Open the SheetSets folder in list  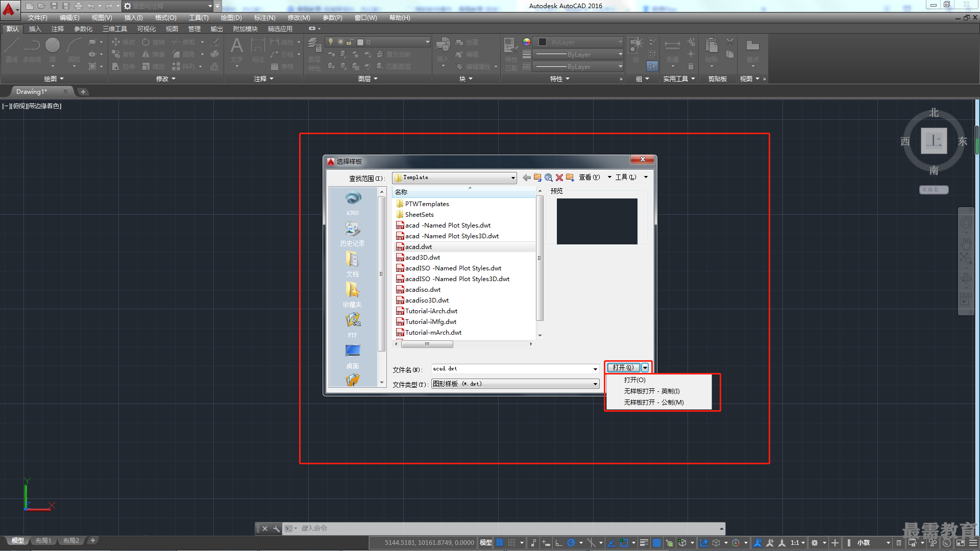[419, 215]
